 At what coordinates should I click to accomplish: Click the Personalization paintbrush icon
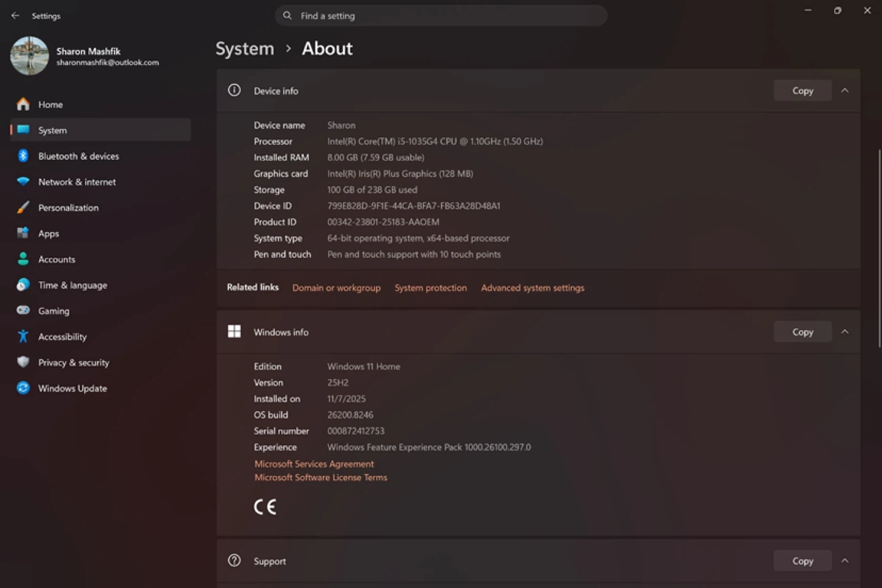point(23,208)
